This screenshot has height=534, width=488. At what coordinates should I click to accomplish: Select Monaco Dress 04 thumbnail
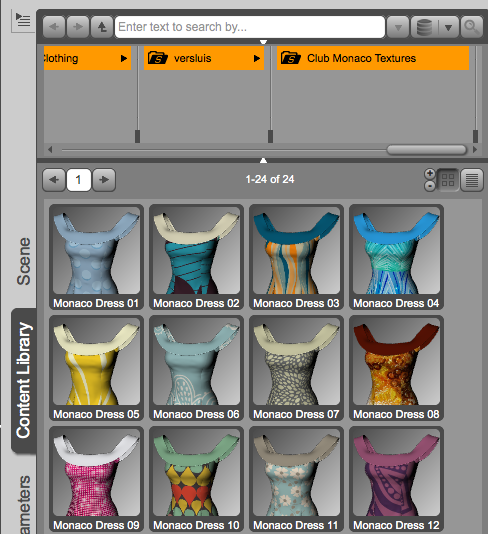[x=396, y=257]
